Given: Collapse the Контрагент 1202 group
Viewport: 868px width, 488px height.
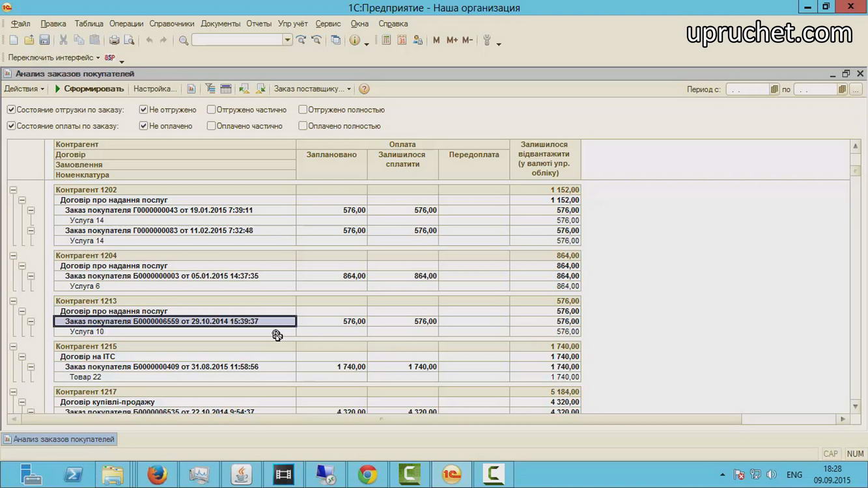Looking at the screenshot, I should tap(13, 190).
